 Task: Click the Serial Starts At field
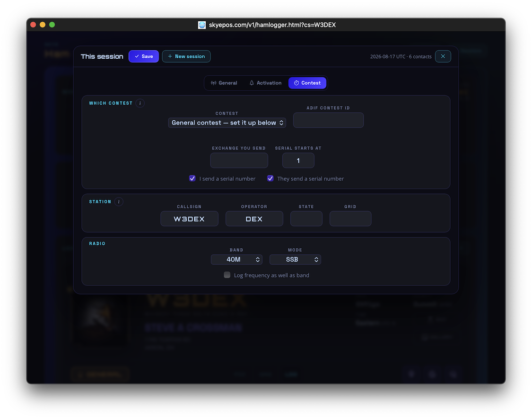[x=298, y=160]
